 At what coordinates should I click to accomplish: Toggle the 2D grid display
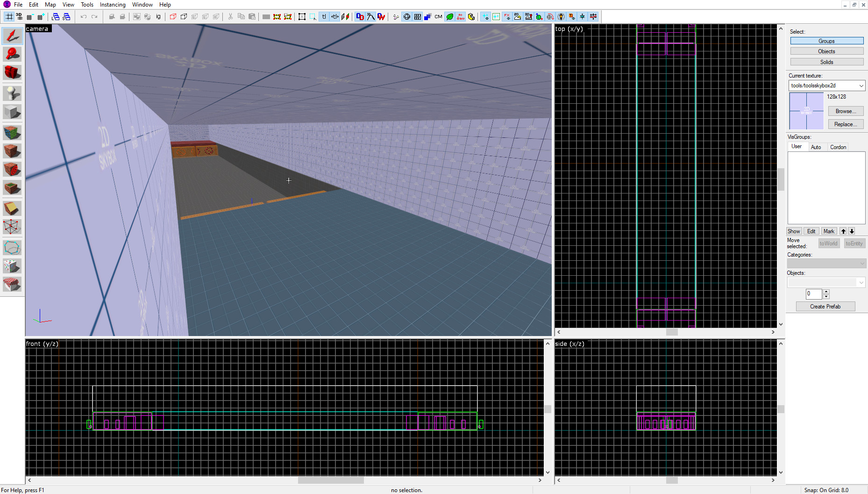click(x=9, y=17)
